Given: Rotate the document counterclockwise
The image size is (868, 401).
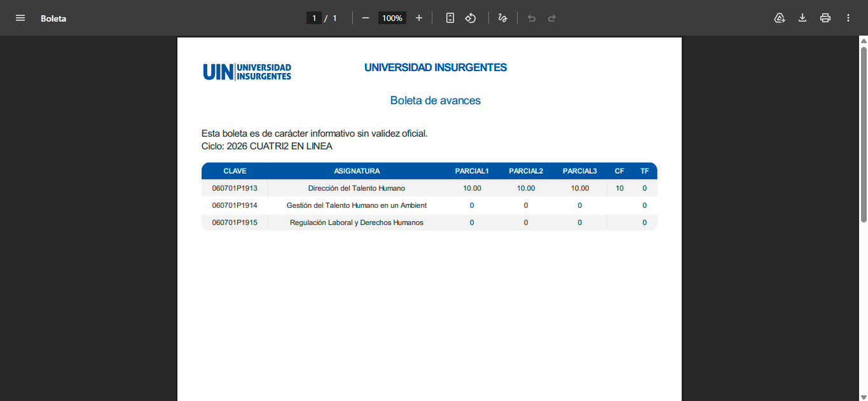Looking at the screenshot, I should click(471, 18).
